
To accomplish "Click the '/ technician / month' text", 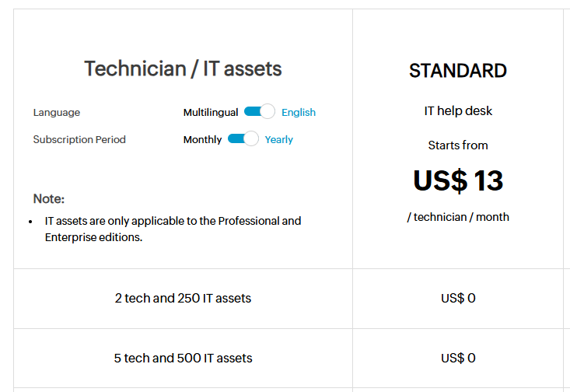I will pyautogui.click(x=458, y=217).
